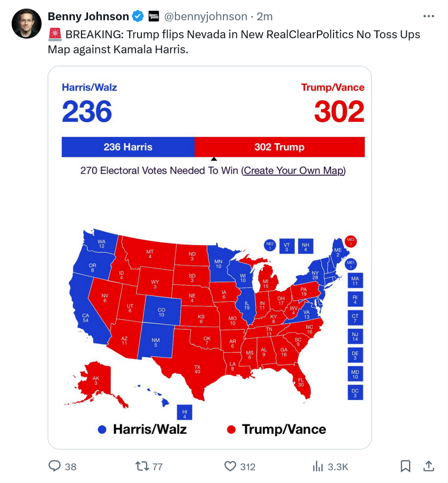This screenshot has height=483, width=448.
Task: Click the DC electoral vote box
Action: (x=355, y=392)
